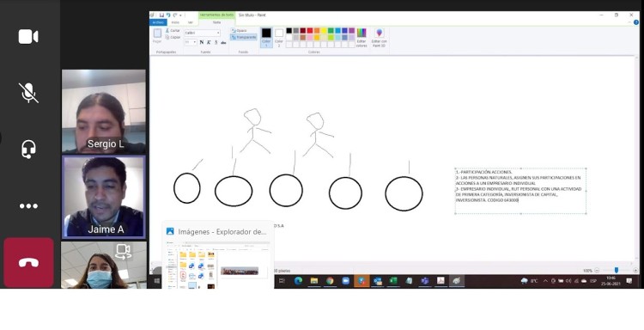The height and width of the screenshot is (330, 644).
Task: Open the ESP input language selector
Action: (593, 281)
